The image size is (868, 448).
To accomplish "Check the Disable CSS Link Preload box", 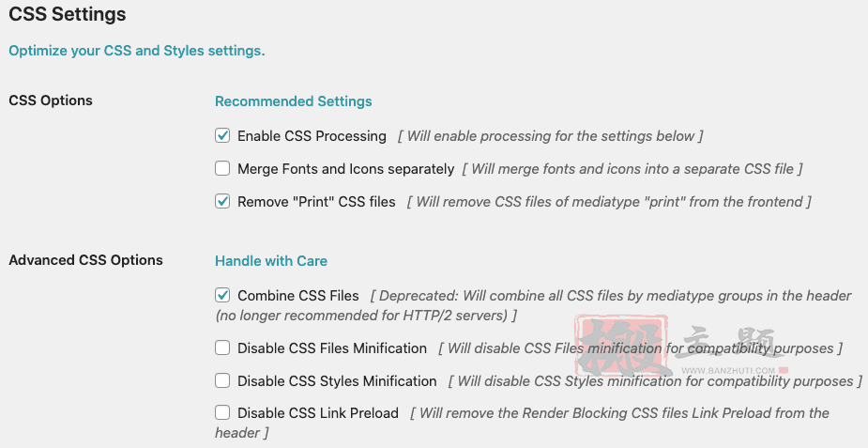I will tap(222, 412).
